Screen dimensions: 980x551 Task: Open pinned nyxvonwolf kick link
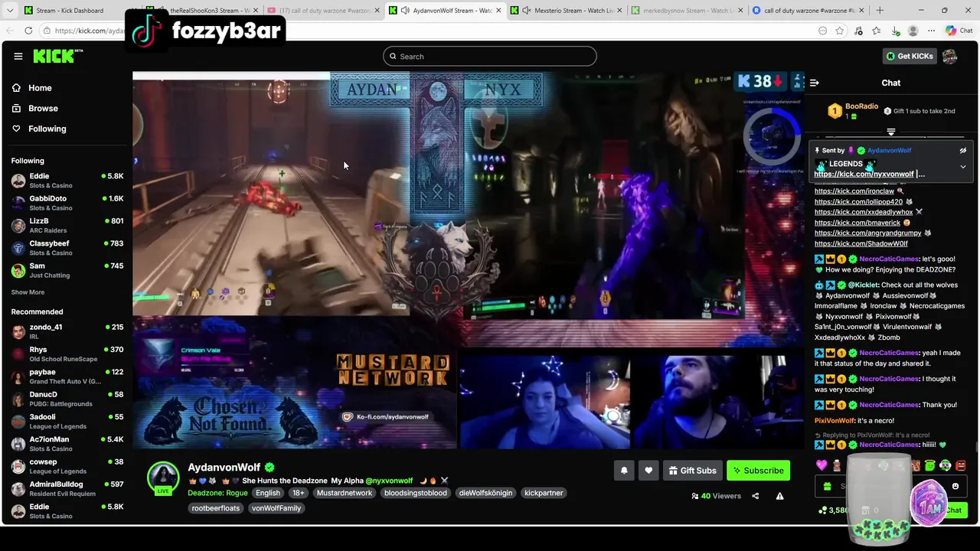(864, 174)
